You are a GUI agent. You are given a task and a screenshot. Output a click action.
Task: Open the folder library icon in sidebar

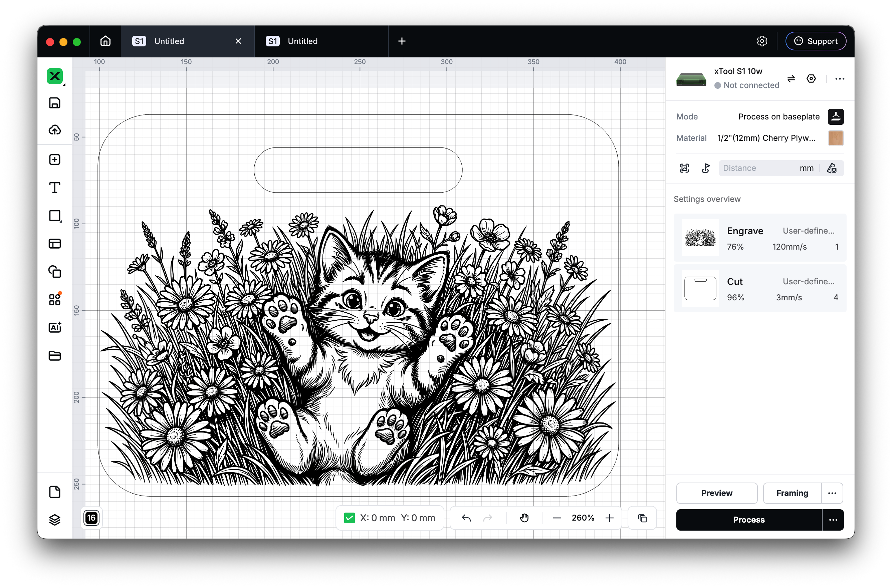pyautogui.click(x=55, y=355)
